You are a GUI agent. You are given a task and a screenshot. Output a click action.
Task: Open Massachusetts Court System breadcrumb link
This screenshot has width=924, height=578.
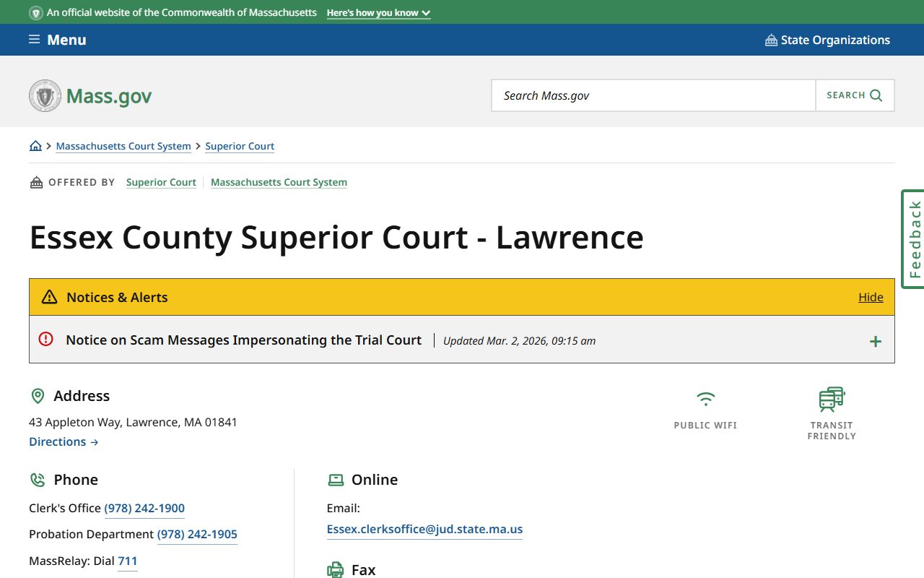click(123, 146)
